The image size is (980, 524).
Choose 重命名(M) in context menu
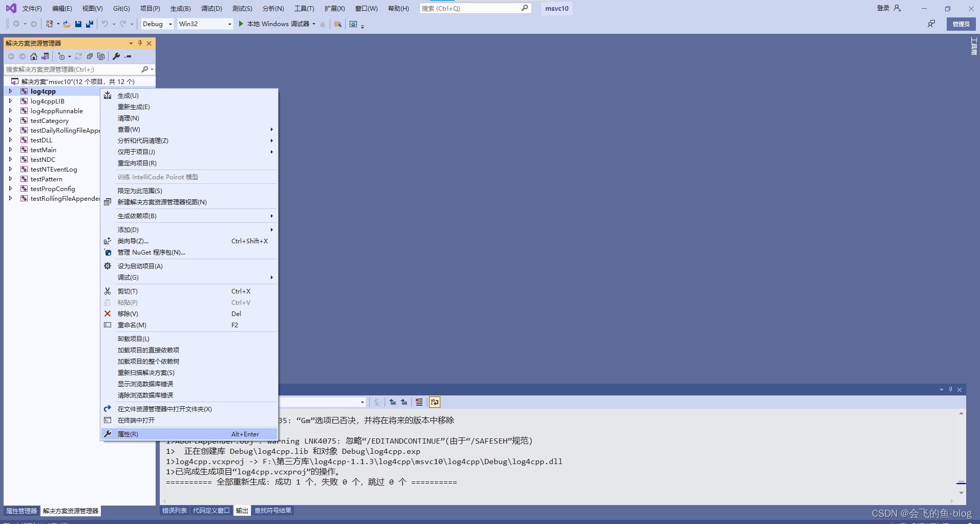coord(189,325)
